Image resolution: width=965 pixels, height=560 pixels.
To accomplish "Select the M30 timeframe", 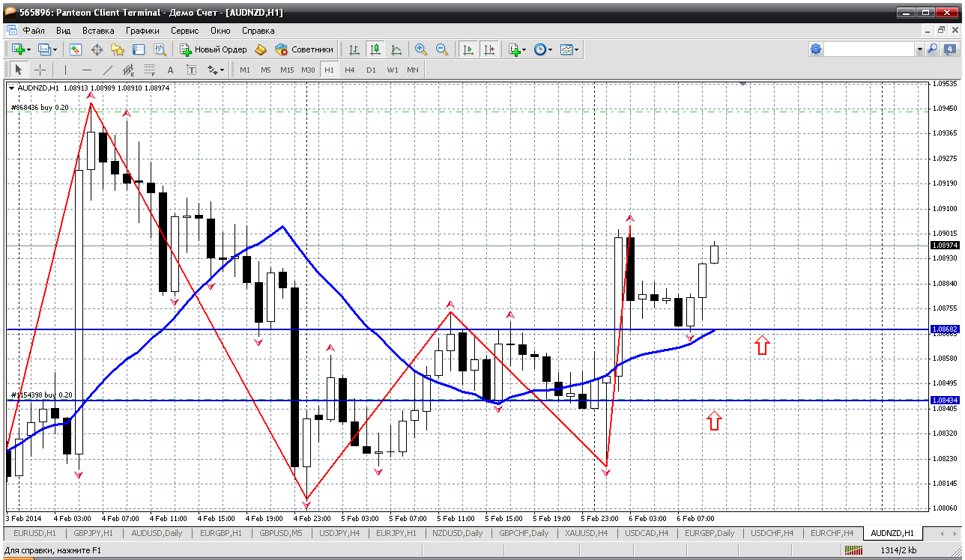I will click(308, 70).
